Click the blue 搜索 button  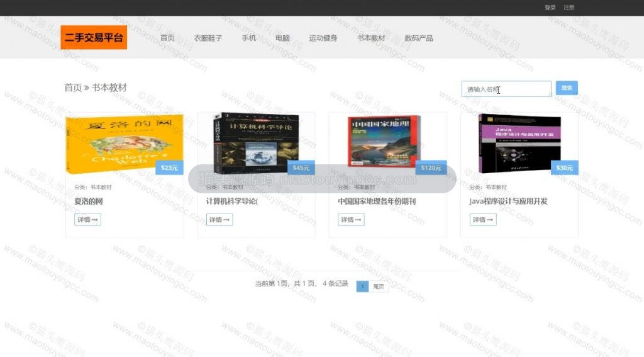[567, 88]
